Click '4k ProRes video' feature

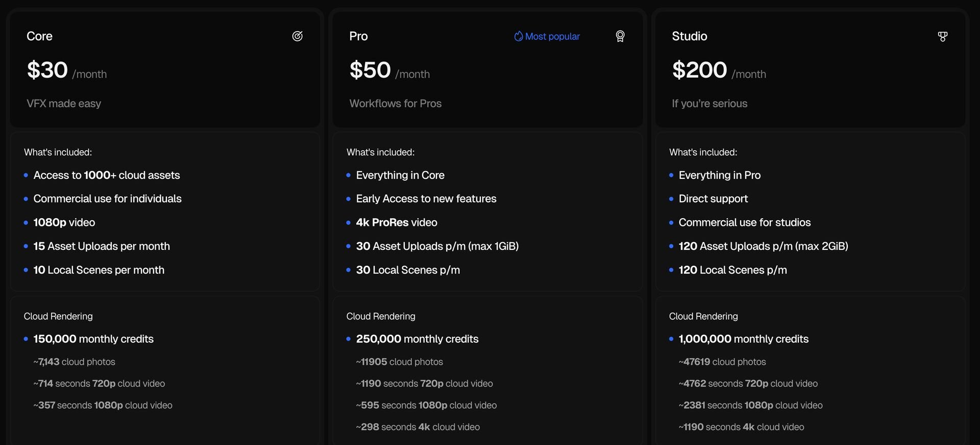[396, 222]
